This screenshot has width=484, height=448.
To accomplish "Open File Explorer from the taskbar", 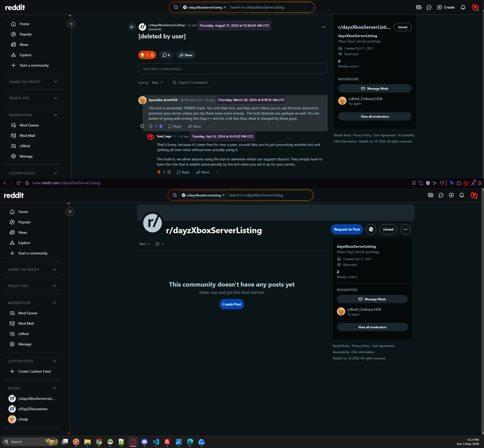I will 88,442.
